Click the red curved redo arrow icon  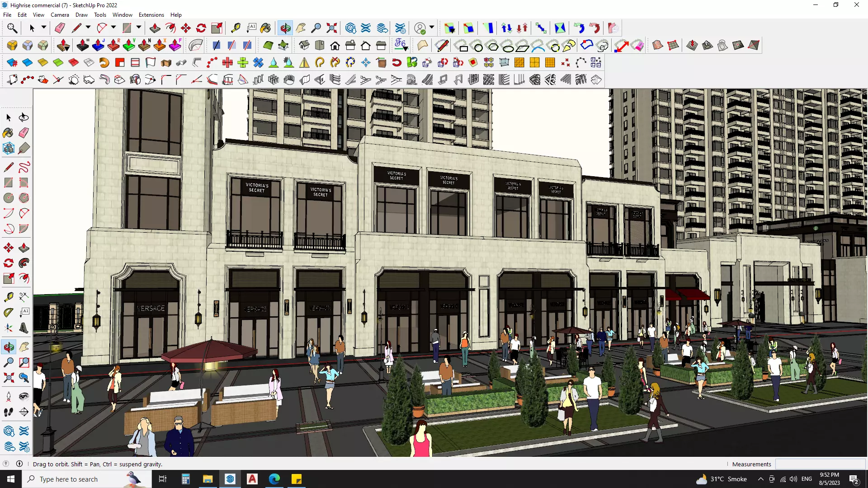pyautogui.click(x=594, y=28)
